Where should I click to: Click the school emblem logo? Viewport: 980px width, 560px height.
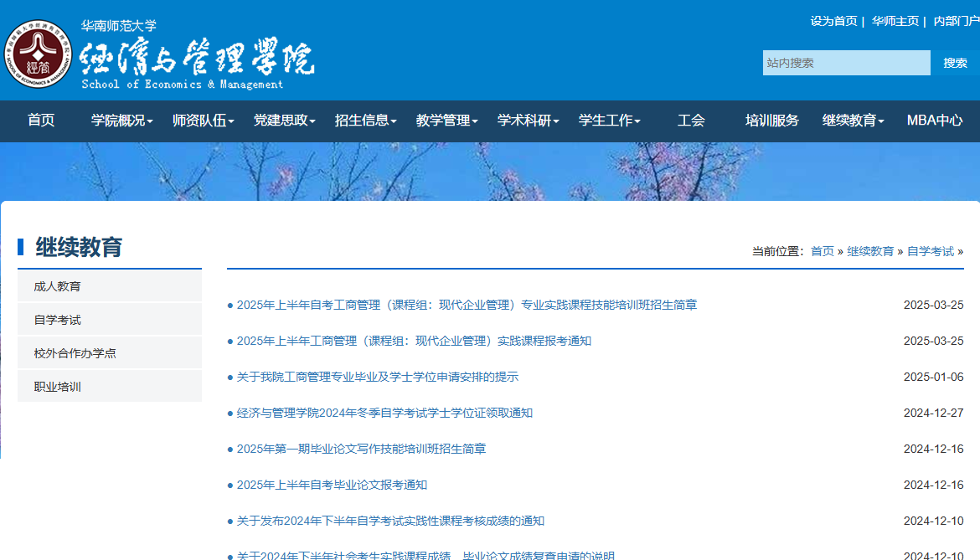38,50
